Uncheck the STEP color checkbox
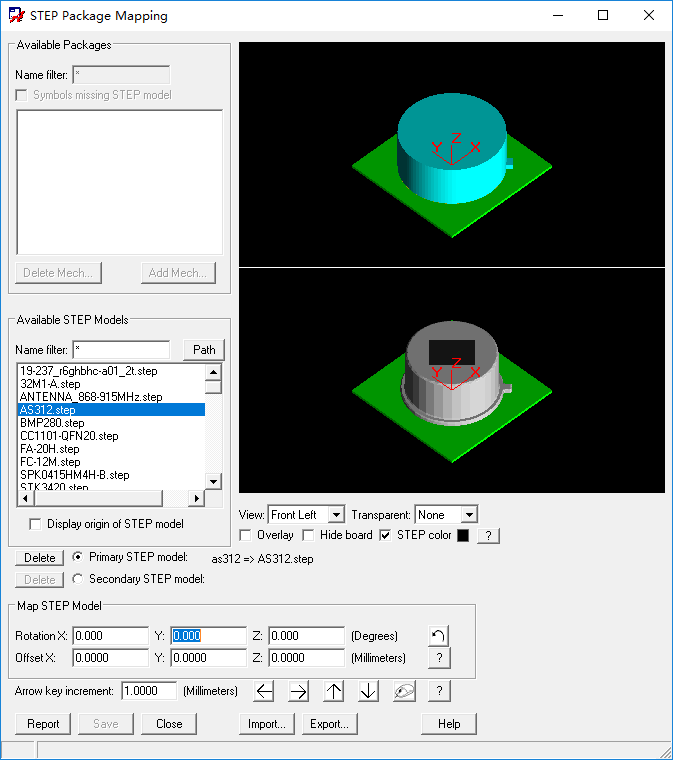The height and width of the screenshot is (760, 673). tap(385, 535)
